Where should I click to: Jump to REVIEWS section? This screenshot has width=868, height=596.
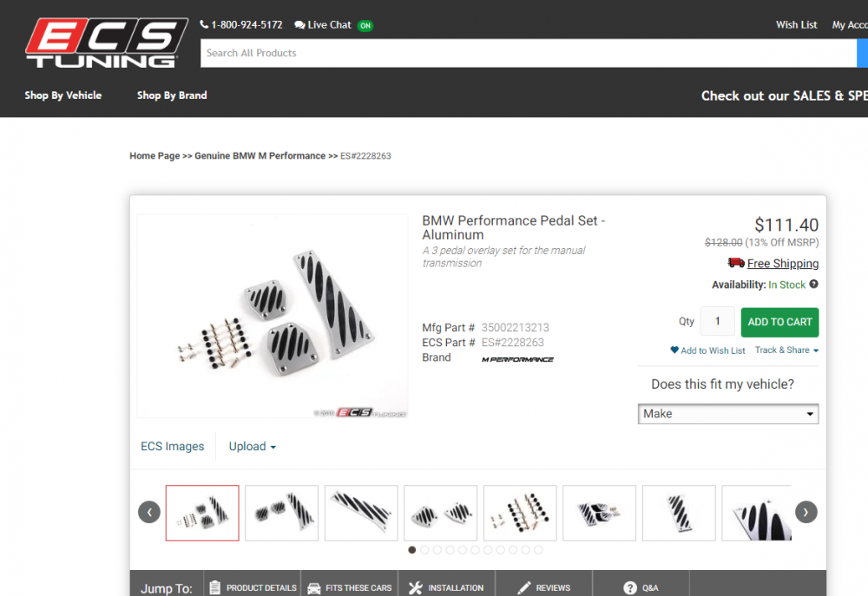543,587
